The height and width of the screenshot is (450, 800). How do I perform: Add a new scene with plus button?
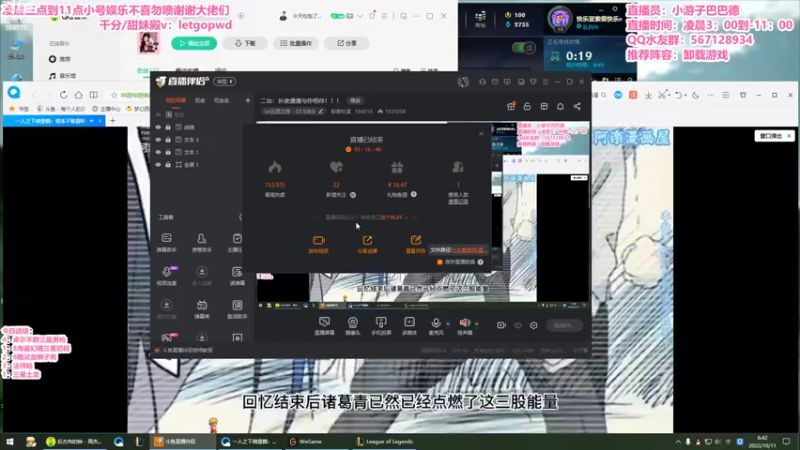[247, 101]
